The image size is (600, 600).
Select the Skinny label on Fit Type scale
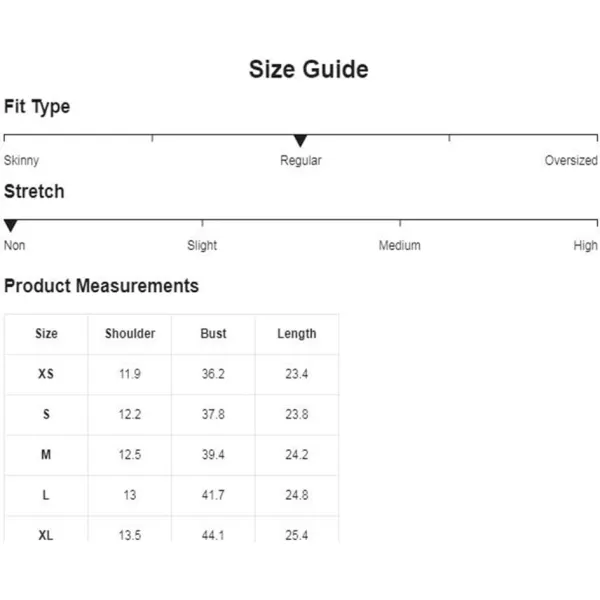pos(21,160)
